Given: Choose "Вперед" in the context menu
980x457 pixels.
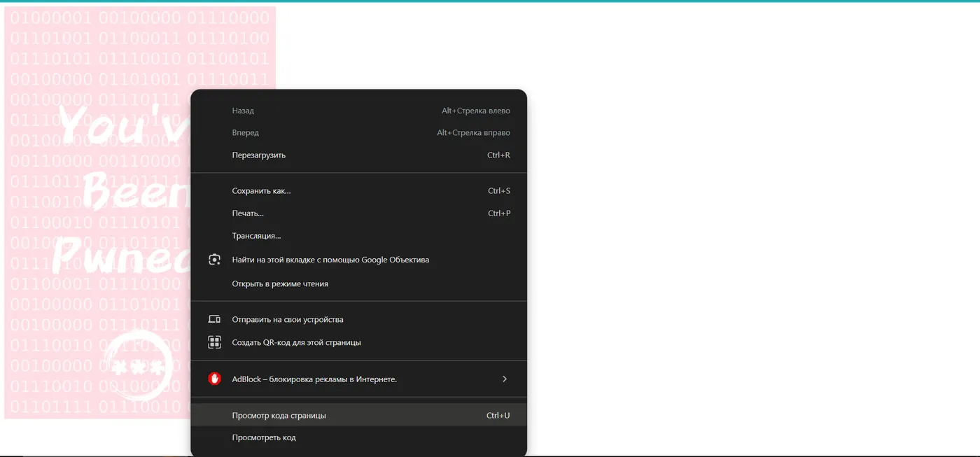Looking at the screenshot, I should (358, 132).
